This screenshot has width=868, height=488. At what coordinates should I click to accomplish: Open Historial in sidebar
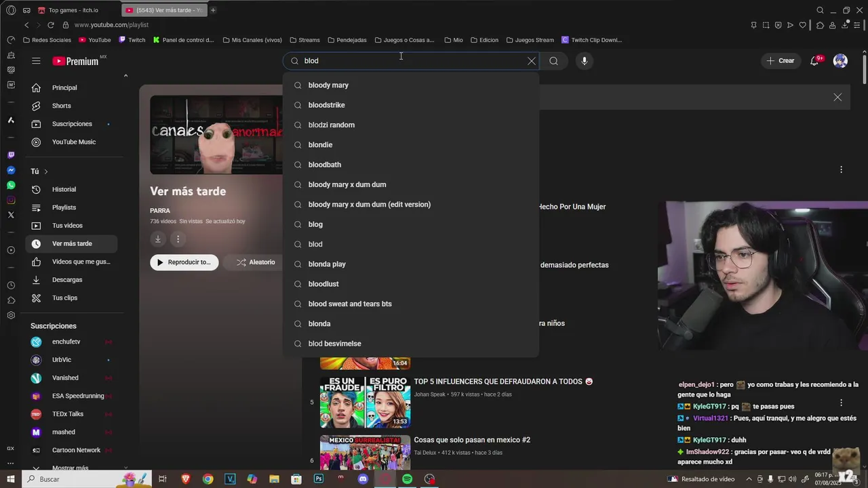[71, 189]
